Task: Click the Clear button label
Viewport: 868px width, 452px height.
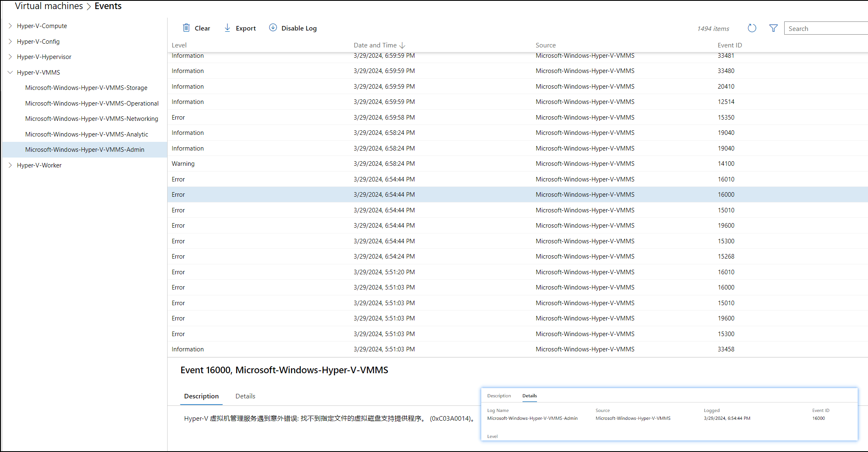Action: pos(202,28)
